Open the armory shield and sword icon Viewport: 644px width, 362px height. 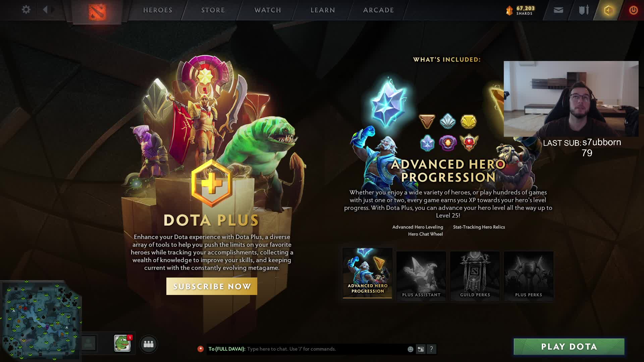[584, 10]
